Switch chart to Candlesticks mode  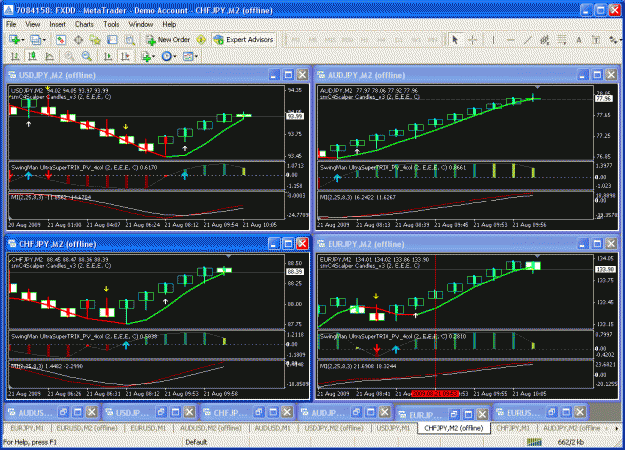pos(32,57)
